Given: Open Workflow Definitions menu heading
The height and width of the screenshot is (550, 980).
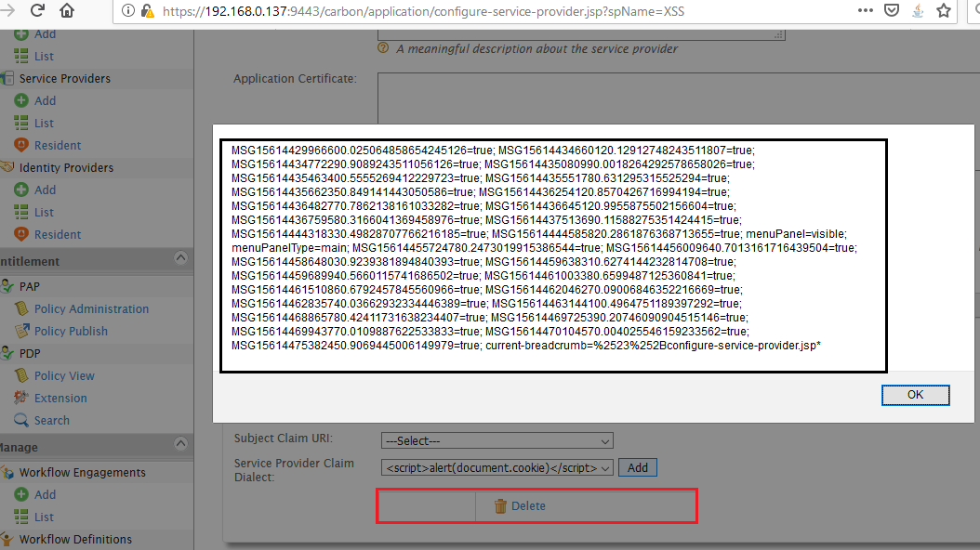Looking at the screenshot, I should [75, 540].
